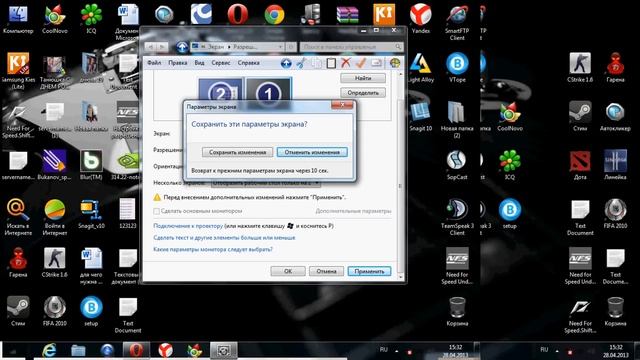The image size is (640, 360).
Task: Open the Подключение к проектору link
Action: 188,226
